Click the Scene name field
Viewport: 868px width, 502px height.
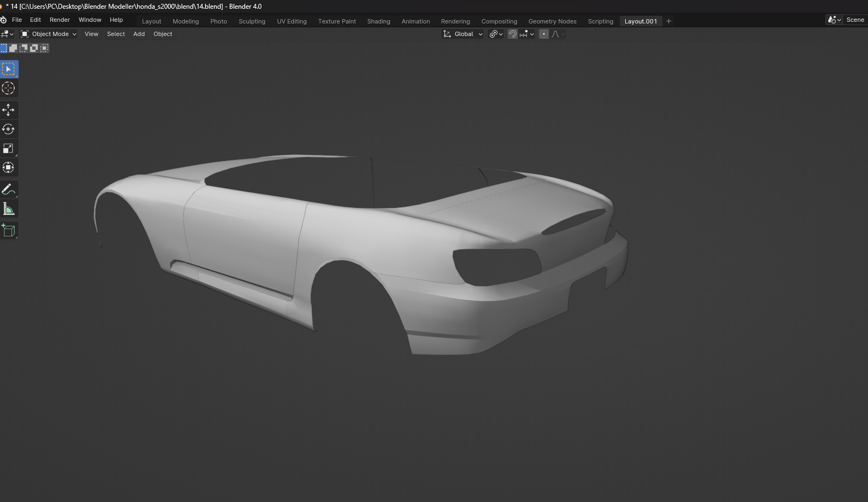(855, 20)
